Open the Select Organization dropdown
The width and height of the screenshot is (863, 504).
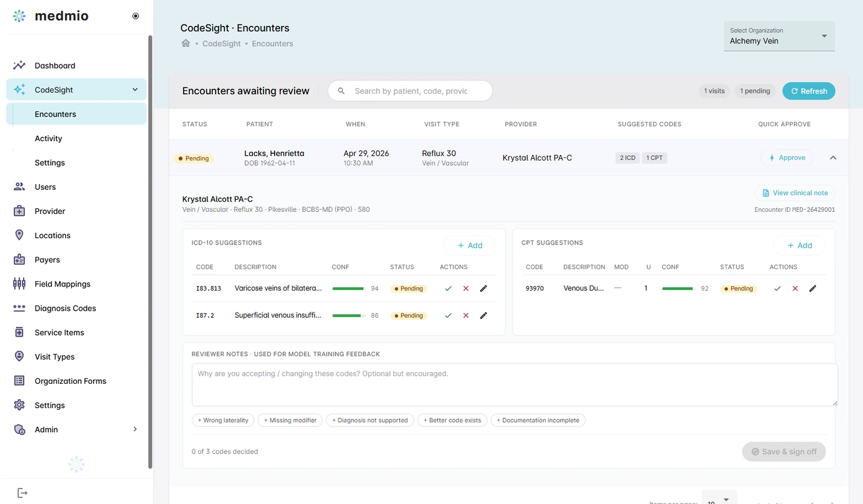point(779,36)
